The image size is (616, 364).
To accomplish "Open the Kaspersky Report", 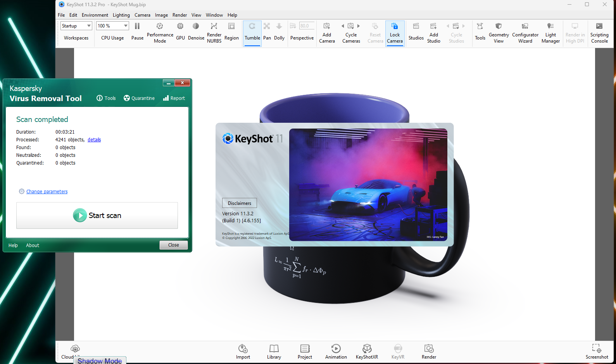I will 174,98.
